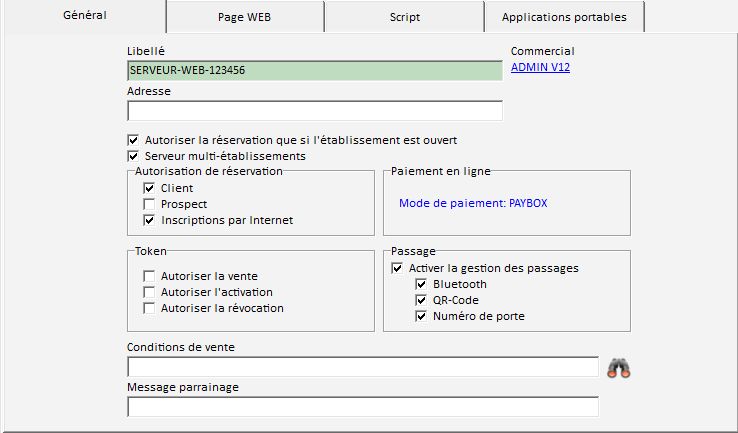This screenshot has height=433, width=738.
Task: Click the Message parrainage field
Action: [363, 407]
